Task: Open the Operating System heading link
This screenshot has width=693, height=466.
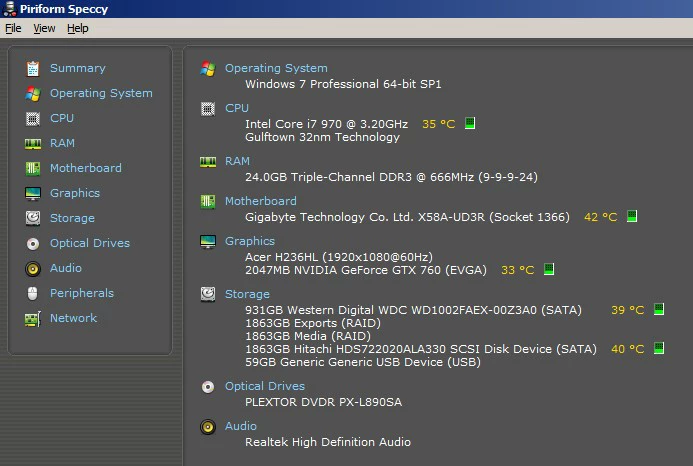Action: pos(276,68)
